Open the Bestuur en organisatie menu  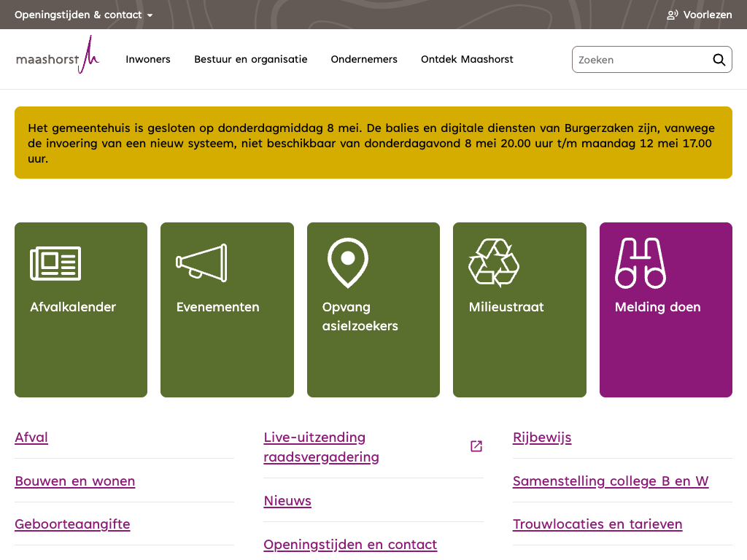(x=251, y=60)
